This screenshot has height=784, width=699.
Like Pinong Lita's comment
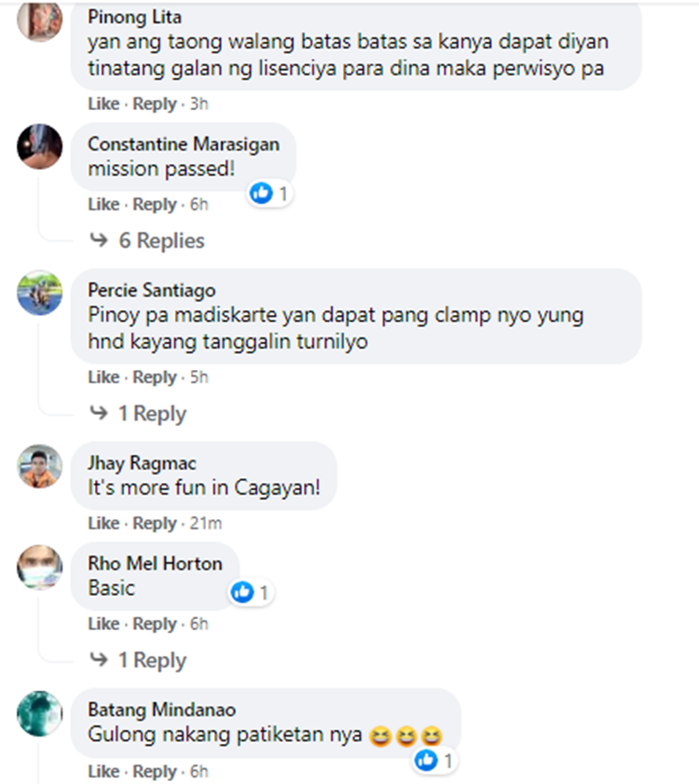103,104
